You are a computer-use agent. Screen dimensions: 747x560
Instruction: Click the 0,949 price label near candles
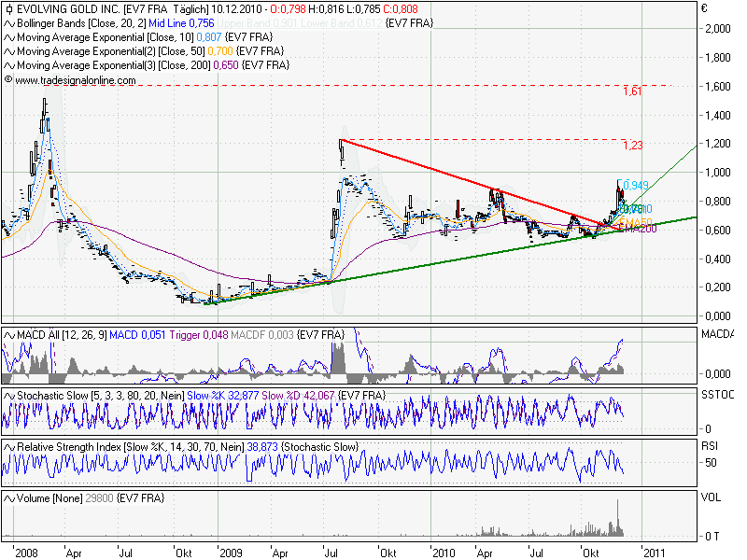click(635, 185)
